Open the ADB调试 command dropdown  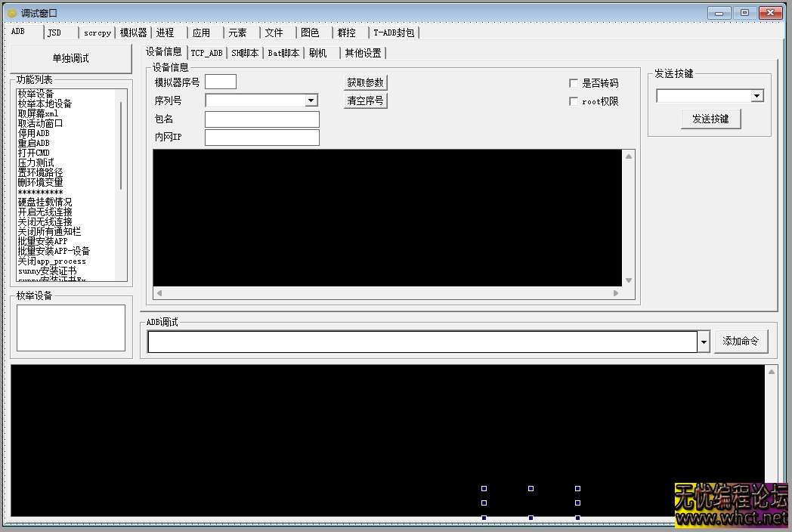[704, 342]
